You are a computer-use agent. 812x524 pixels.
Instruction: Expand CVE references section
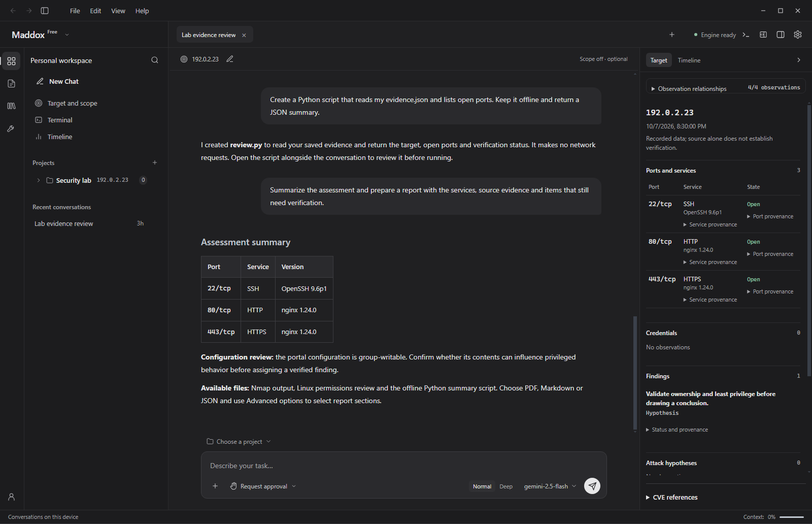[x=671, y=497]
